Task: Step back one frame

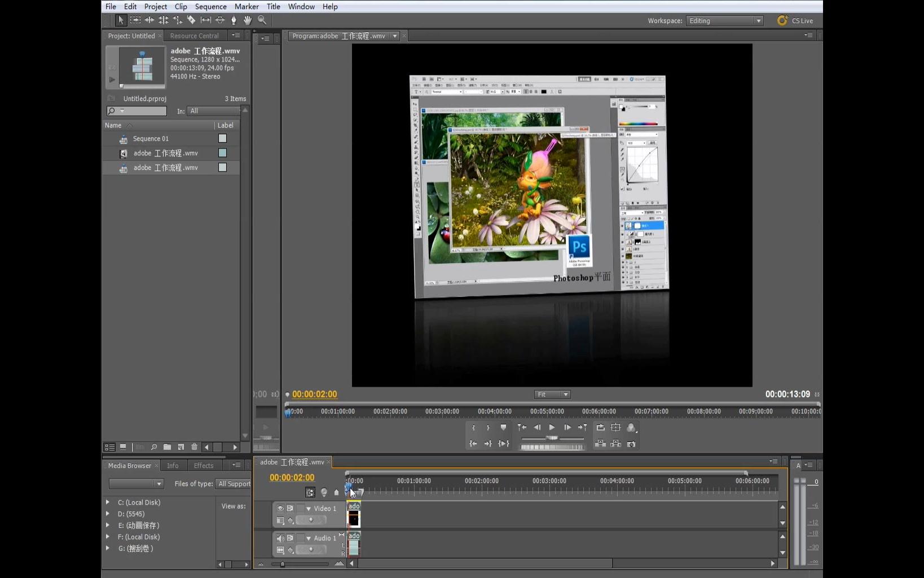Action: coord(537,428)
